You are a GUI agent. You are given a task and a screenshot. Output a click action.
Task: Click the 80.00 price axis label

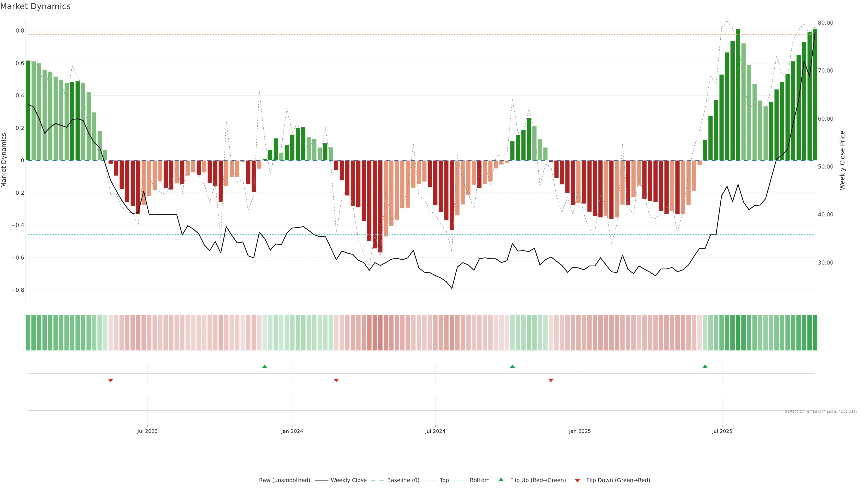pyautogui.click(x=825, y=23)
